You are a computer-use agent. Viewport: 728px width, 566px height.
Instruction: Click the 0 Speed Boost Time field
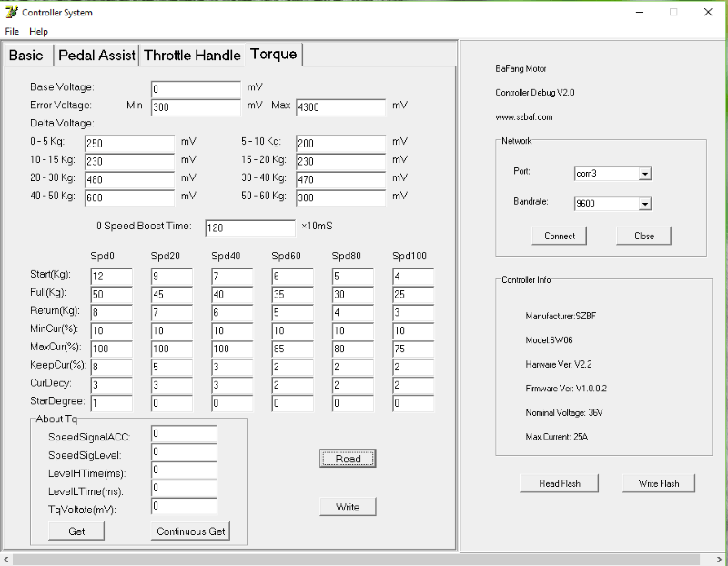(250, 228)
